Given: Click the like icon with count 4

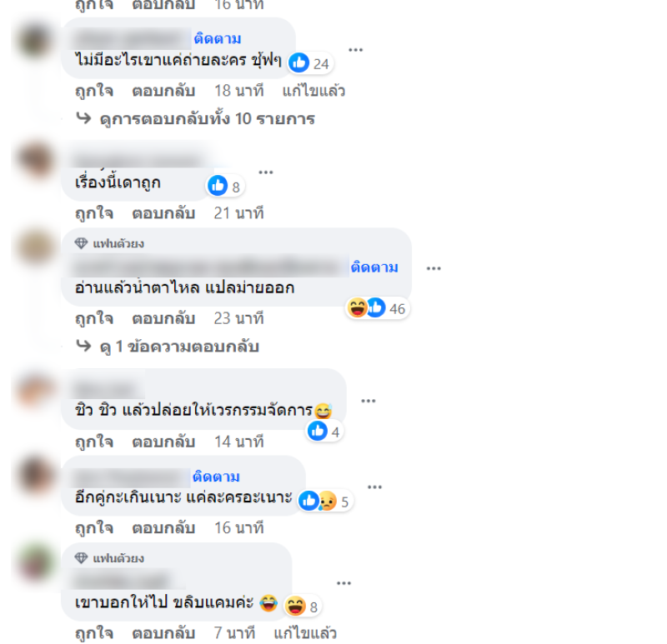Looking at the screenshot, I should pos(323,432).
